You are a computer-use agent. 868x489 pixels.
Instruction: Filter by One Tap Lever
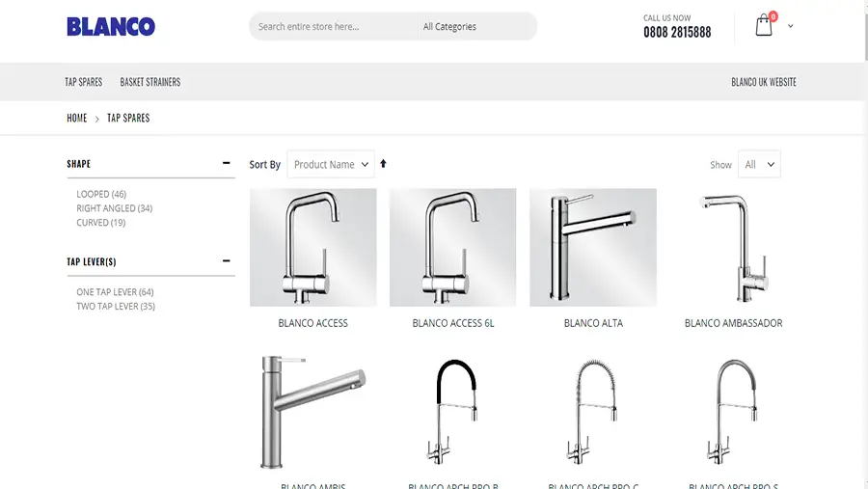pyautogui.click(x=115, y=292)
